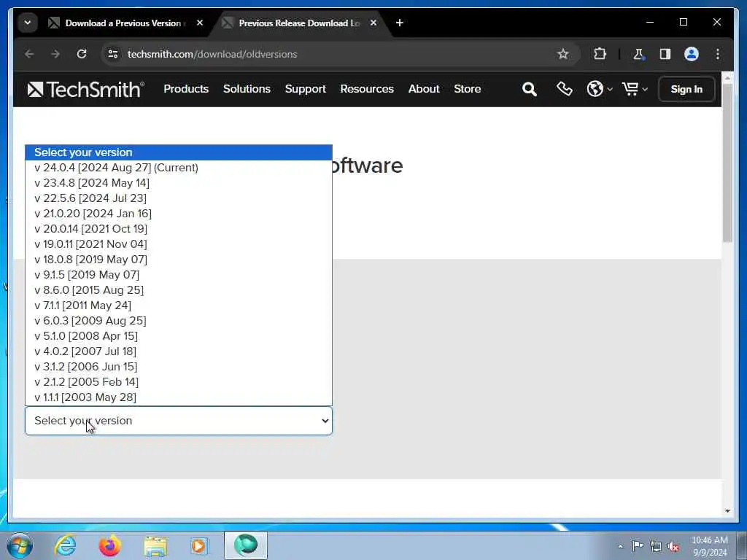This screenshot has width=747, height=560.
Task: Collapse the version select box arrow
Action: [x=325, y=421]
